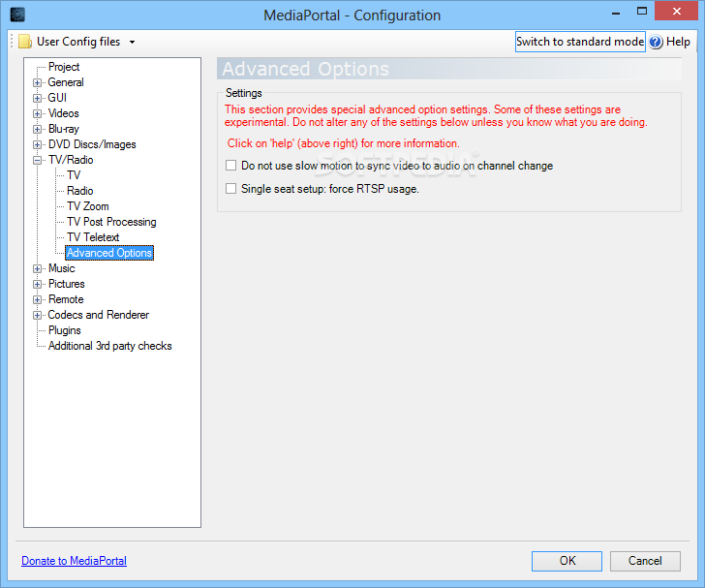Tick 'Single seat setup: force RTSP usage'
Image resolution: width=705 pixels, height=588 pixels.
(230, 188)
